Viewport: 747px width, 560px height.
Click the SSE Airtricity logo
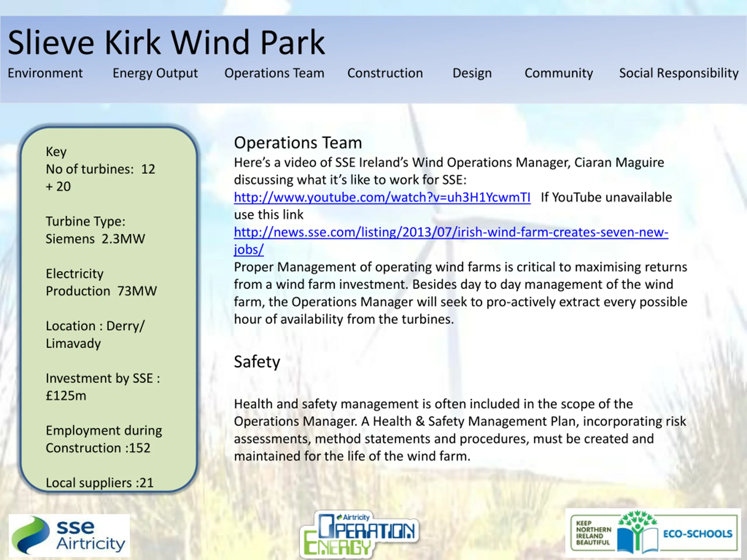pyautogui.click(x=69, y=535)
